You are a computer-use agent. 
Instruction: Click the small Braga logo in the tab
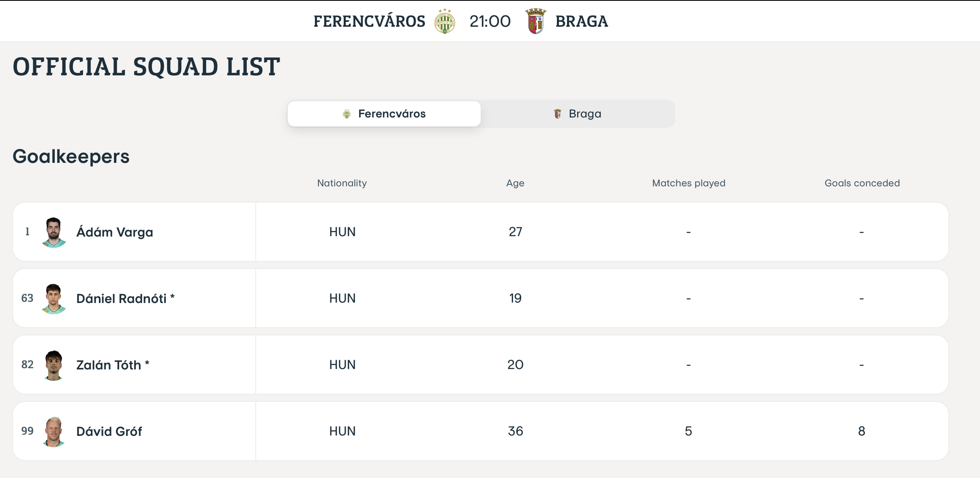558,114
